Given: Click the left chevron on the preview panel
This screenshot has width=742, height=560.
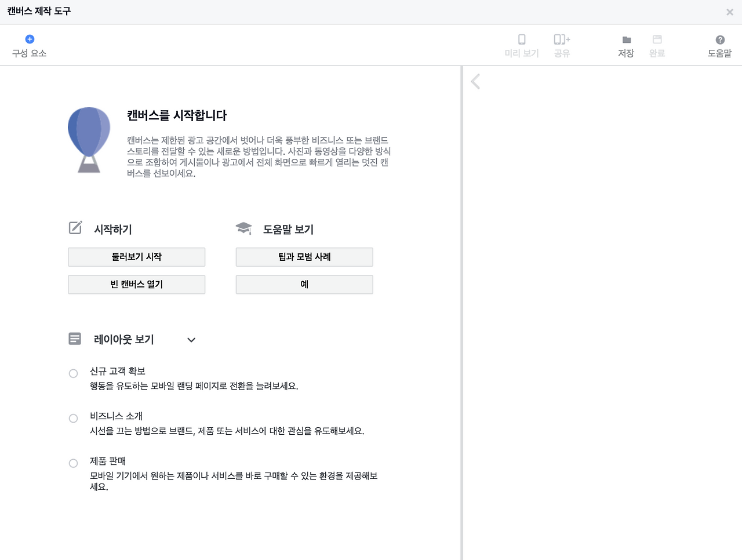Looking at the screenshot, I should (x=475, y=81).
